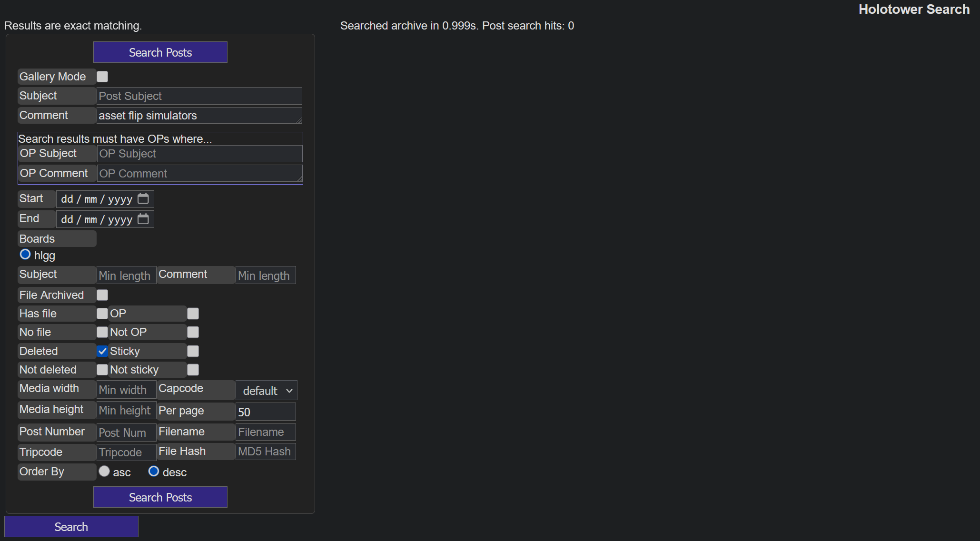The width and height of the screenshot is (980, 541).
Task: Click the Comment field with asset flip simulators
Action: pos(199,116)
